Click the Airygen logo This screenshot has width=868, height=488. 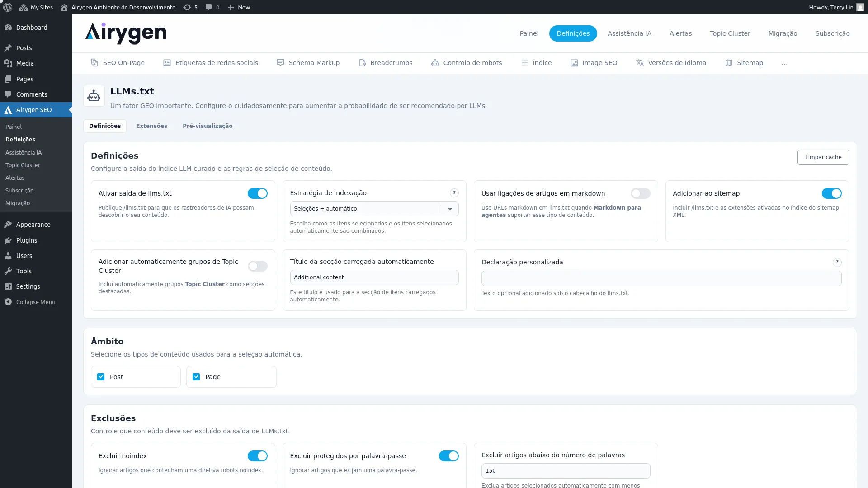[126, 33]
